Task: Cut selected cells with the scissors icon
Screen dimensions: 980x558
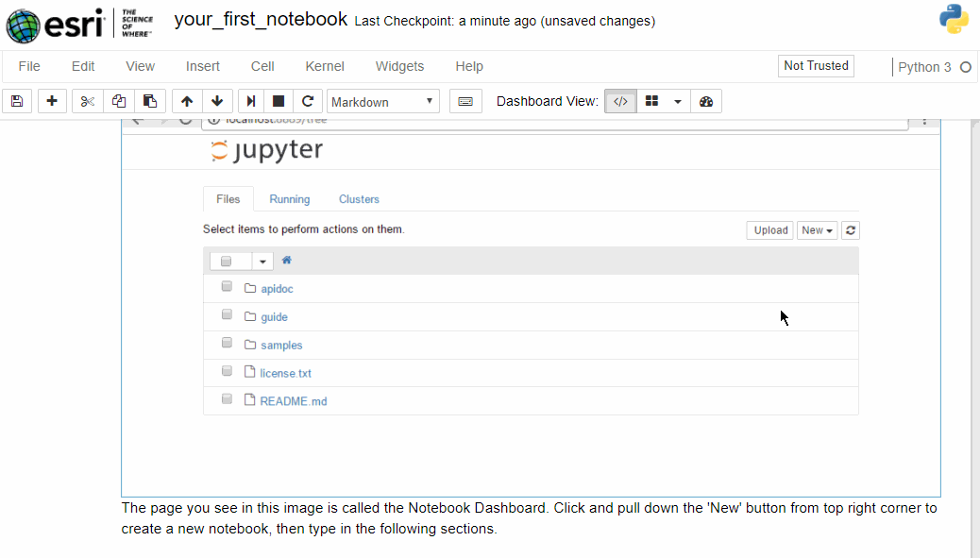Action: (88, 101)
